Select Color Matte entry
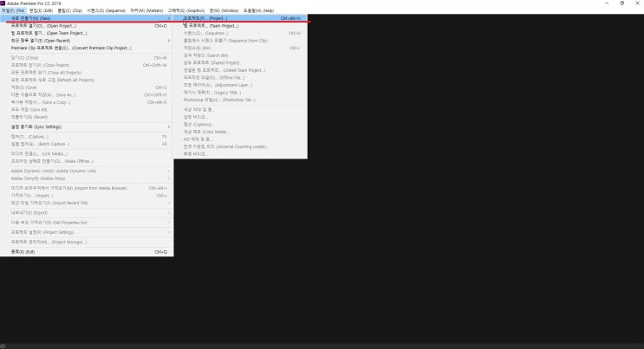This screenshot has width=644, height=349. [240, 132]
